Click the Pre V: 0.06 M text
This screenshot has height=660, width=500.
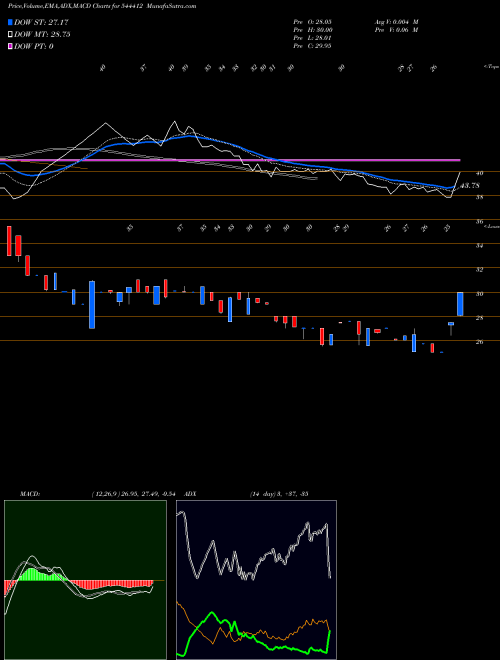pyautogui.click(x=396, y=30)
